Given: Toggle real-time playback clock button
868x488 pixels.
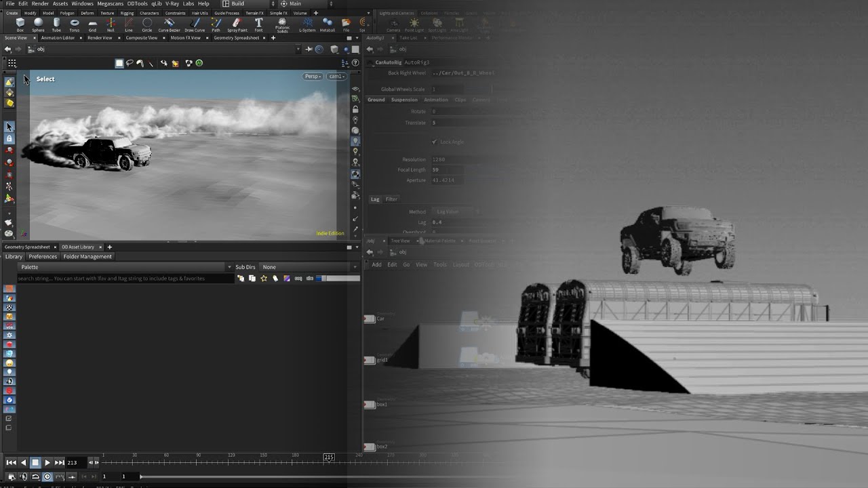Looking at the screenshot, I should (47, 476).
